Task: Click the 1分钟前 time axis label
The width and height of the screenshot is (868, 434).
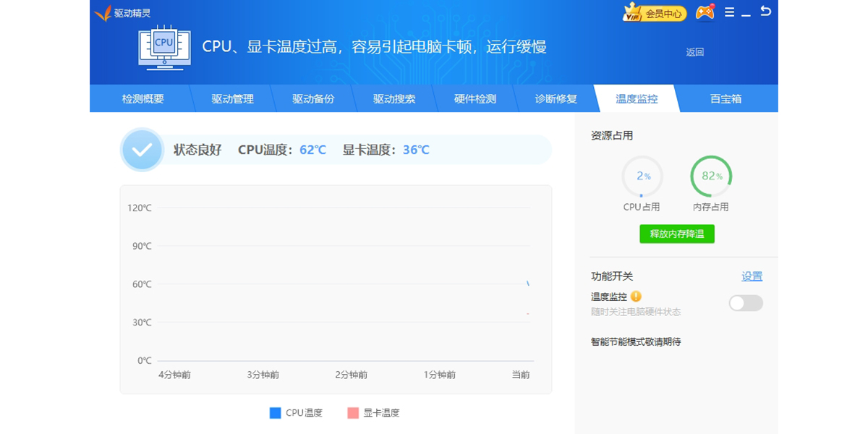Action: pyautogui.click(x=440, y=375)
